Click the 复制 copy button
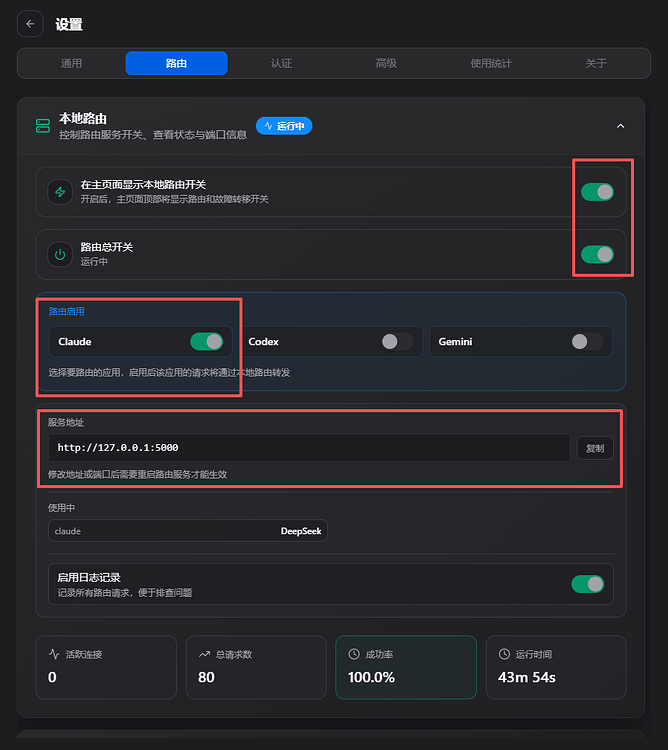The width and height of the screenshot is (668, 750). [x=595, y=448]
